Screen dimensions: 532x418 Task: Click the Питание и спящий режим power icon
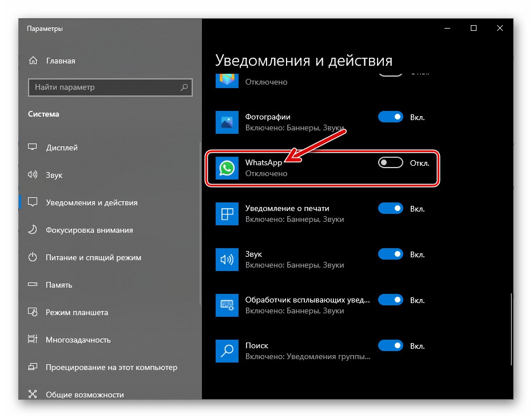[33, 257]
